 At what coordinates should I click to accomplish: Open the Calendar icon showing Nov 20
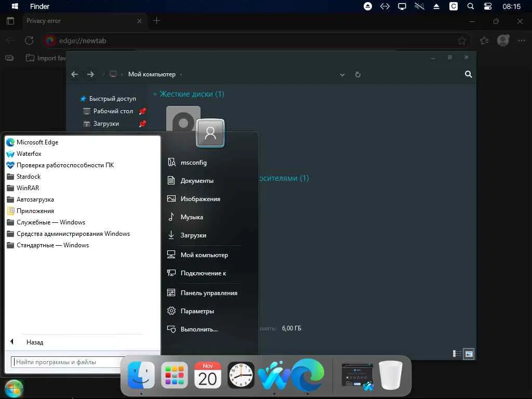coord(208,375)
